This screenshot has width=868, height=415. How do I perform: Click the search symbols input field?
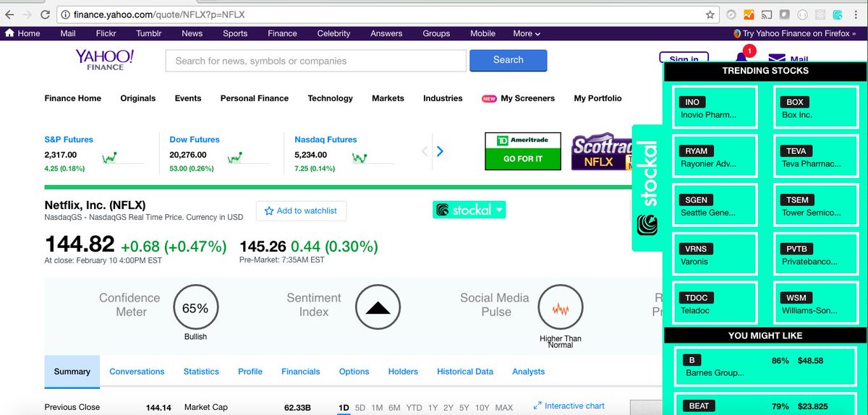coord(316,61)
